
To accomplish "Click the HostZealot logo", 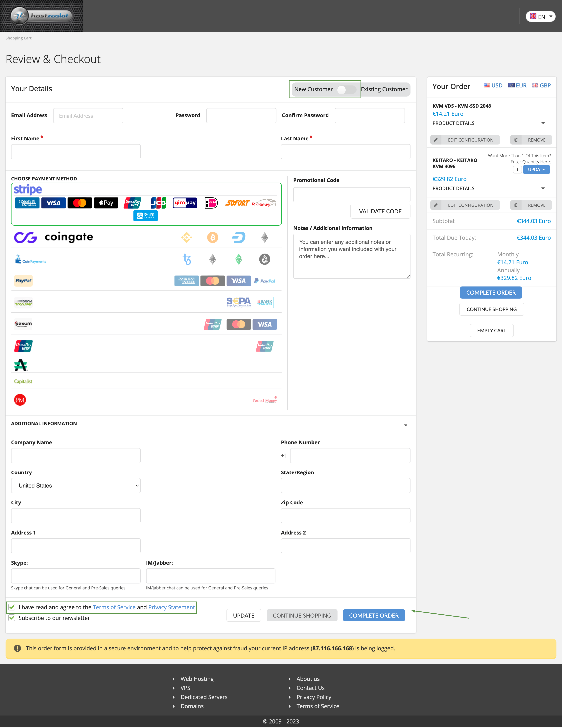I will coord(42,16).
